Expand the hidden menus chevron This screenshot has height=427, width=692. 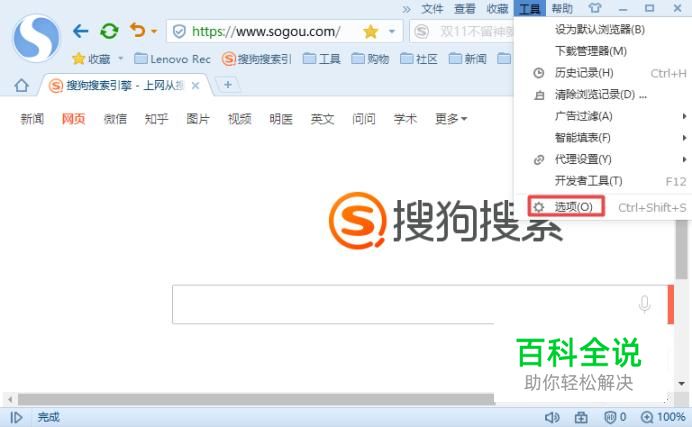(x=406, y=9)
